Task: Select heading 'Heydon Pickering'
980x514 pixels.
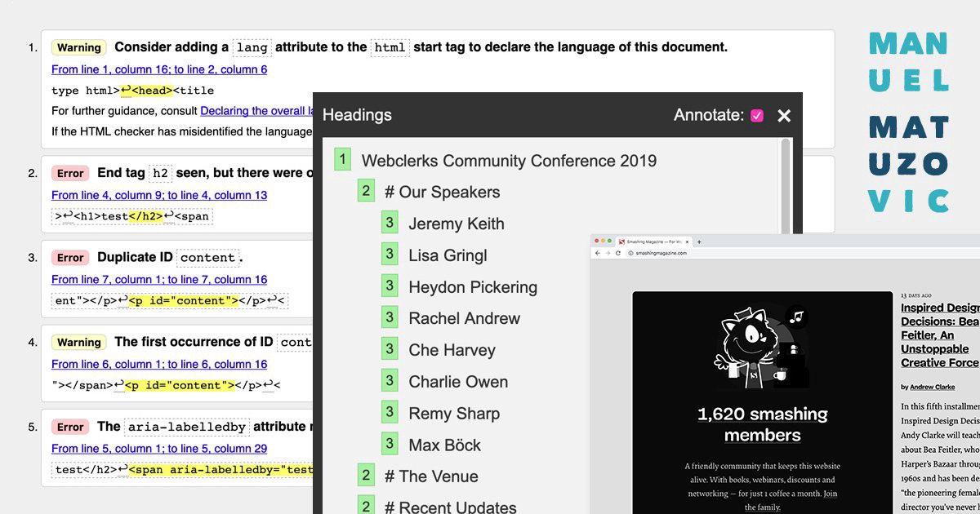Action: 473,287
